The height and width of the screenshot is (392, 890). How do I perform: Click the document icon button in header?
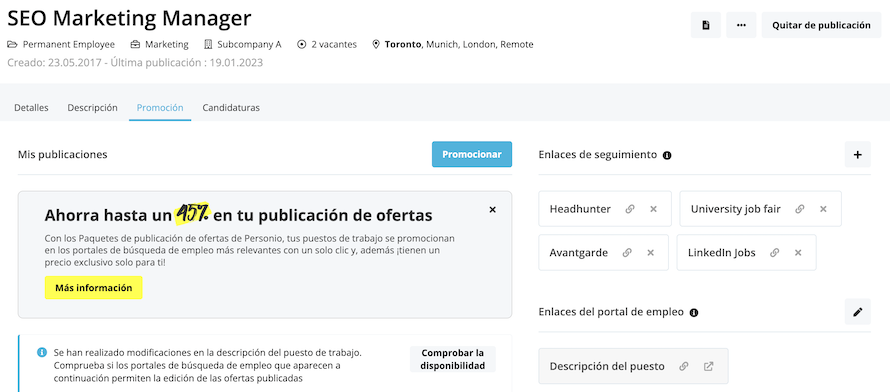706,25
